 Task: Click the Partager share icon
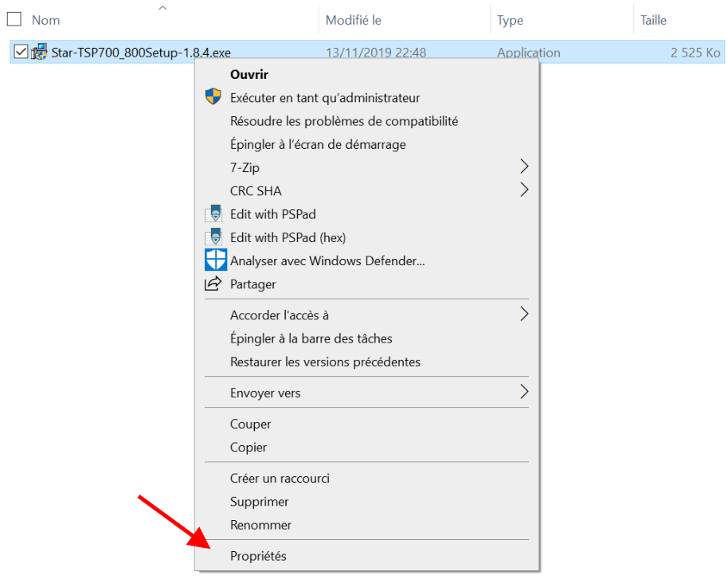click(213, 284)
